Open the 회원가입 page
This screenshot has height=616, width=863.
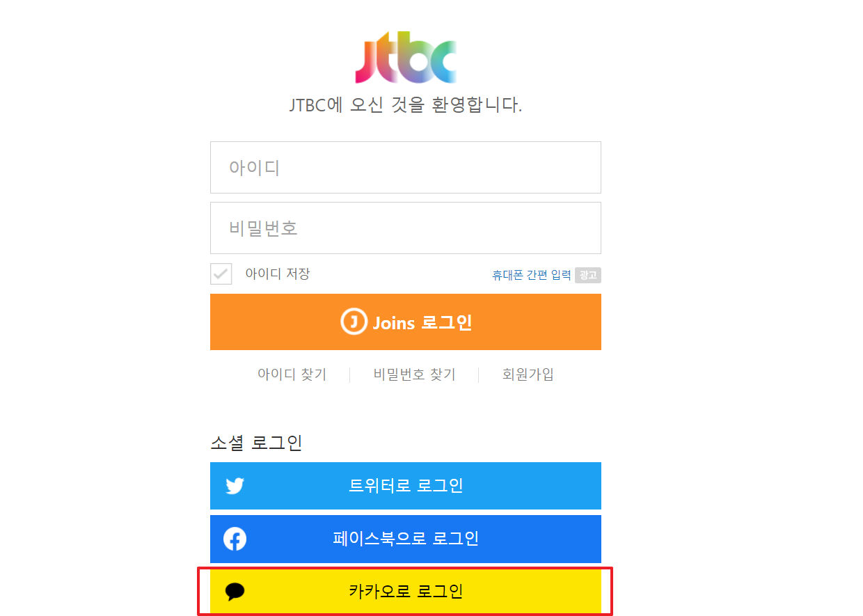(x=527, y=374)
